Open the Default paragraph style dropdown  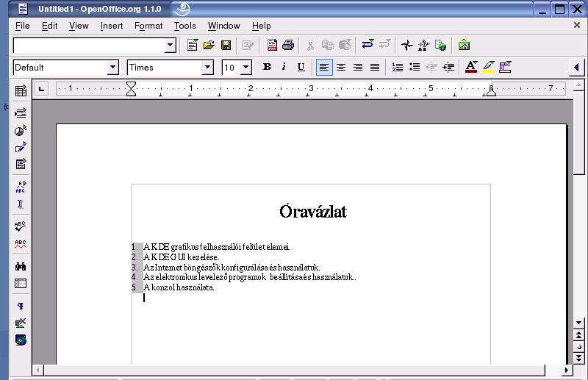[x=112, y=68]
